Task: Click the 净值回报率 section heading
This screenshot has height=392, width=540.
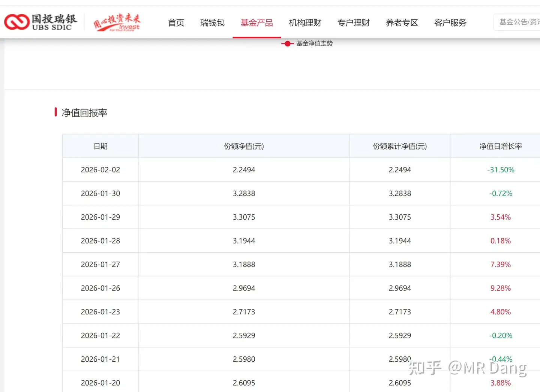Action: click(x=84, y=113)
